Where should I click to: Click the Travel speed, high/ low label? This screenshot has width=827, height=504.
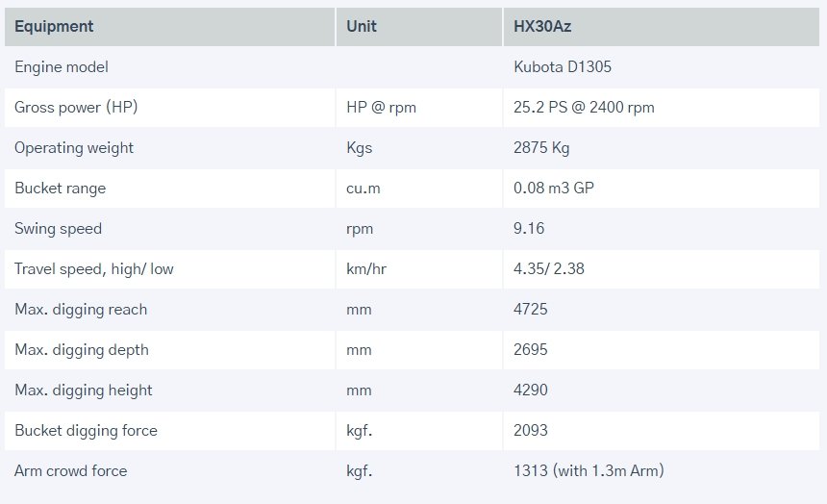pos(94,269)
